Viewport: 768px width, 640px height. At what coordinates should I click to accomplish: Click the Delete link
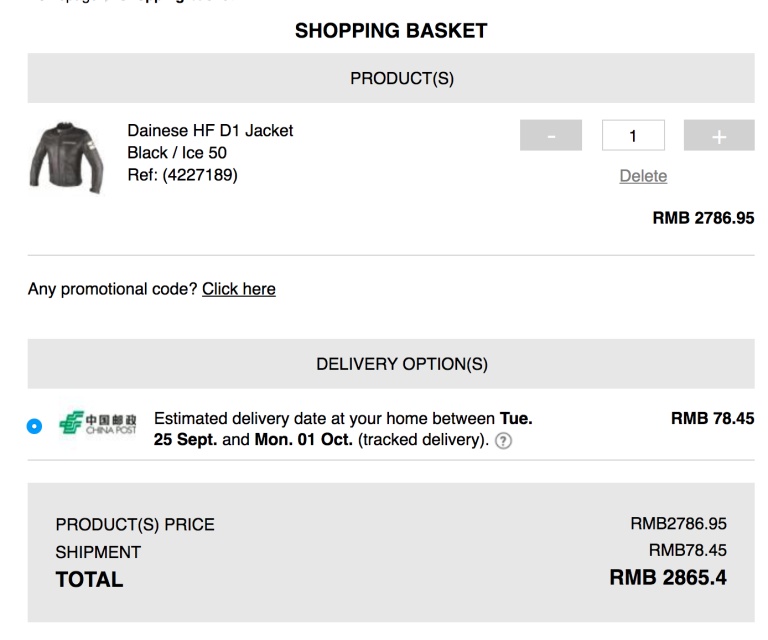(643, 176)
